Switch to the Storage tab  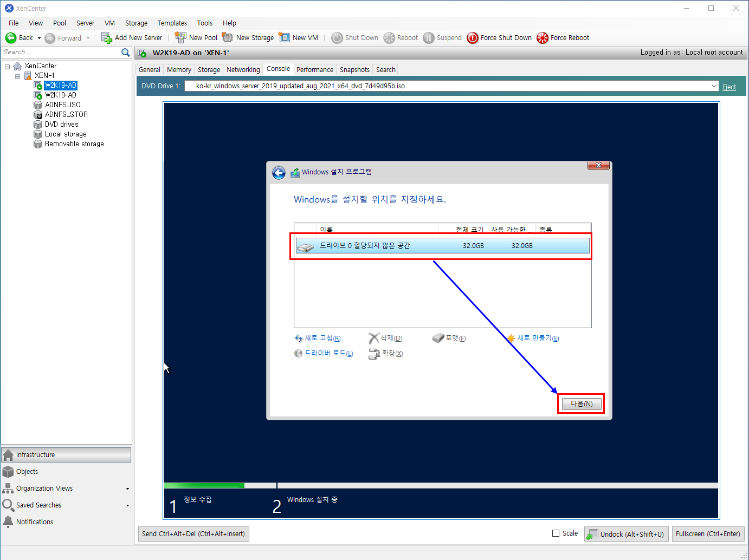[209, 70]
